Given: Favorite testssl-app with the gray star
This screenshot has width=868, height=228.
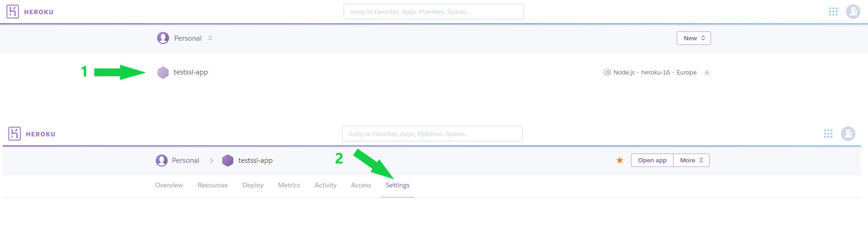Looking at the screenshot, I should pyautogui.click(x=707, y=73).
